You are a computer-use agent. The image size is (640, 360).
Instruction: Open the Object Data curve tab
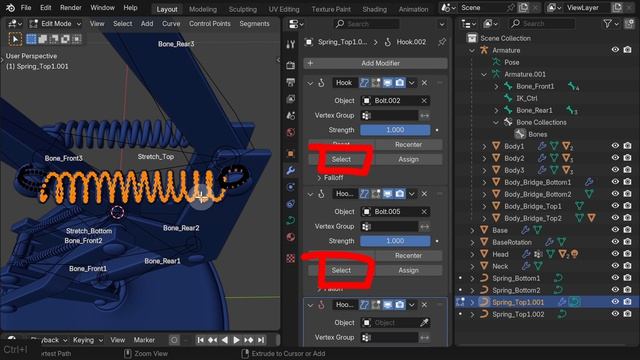[291, 220]
